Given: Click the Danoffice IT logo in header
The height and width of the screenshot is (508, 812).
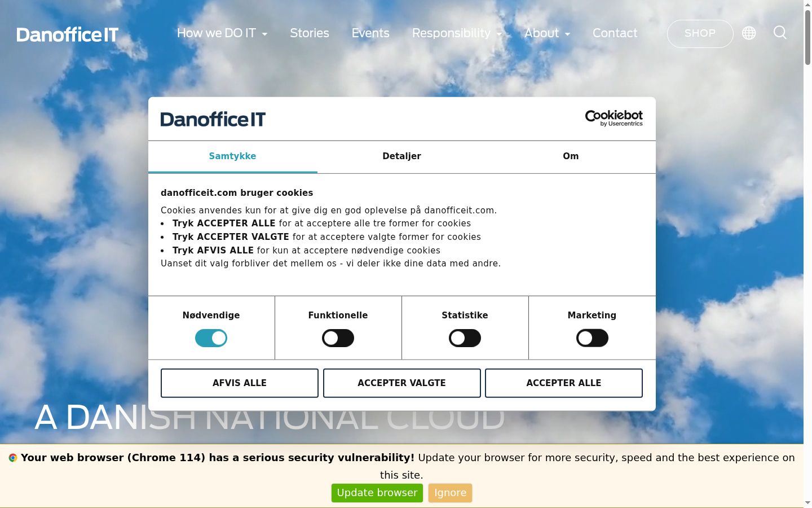Looking at the screenshot, I should 68,34.
